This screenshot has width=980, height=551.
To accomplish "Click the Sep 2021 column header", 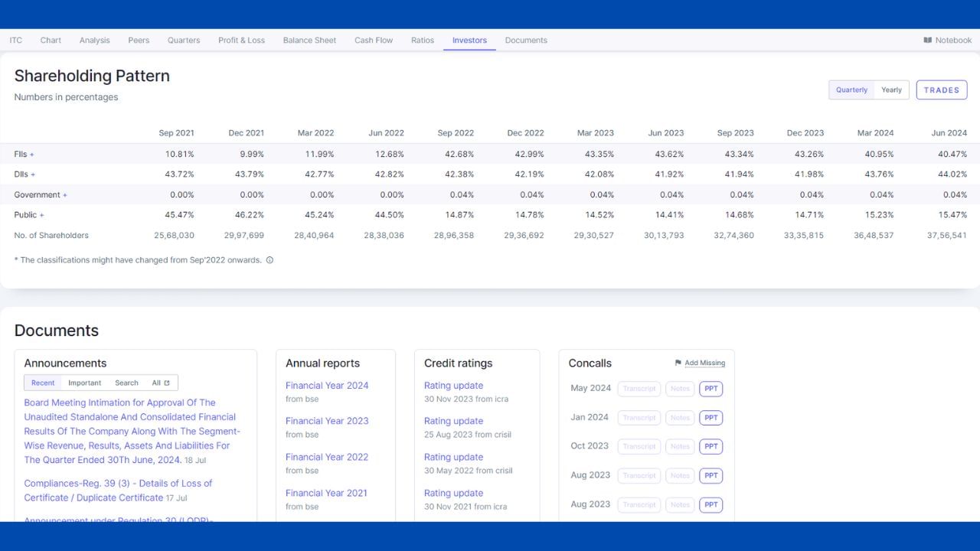I will pyautogui.click(x=176, y=133).
